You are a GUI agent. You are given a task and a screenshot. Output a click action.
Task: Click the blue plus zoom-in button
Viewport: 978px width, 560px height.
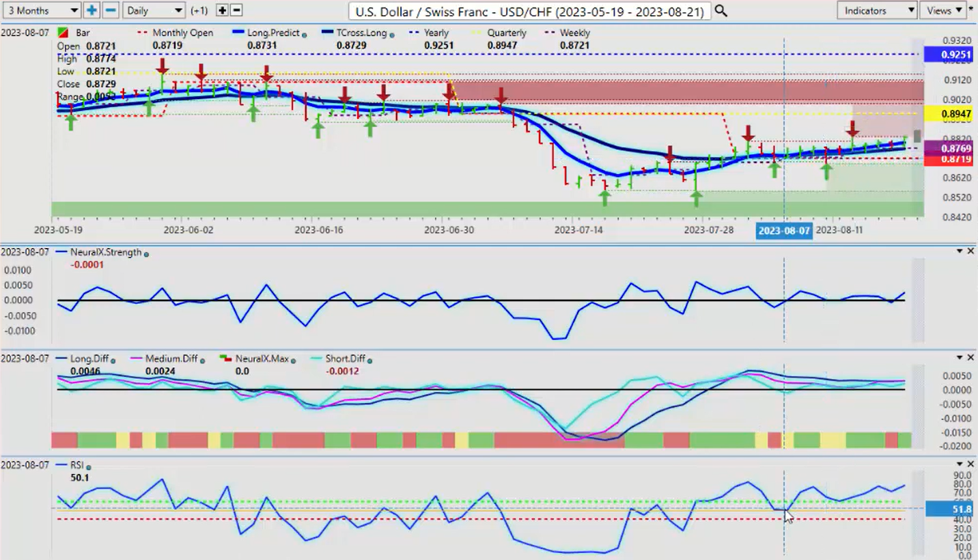tap(92, 10)
